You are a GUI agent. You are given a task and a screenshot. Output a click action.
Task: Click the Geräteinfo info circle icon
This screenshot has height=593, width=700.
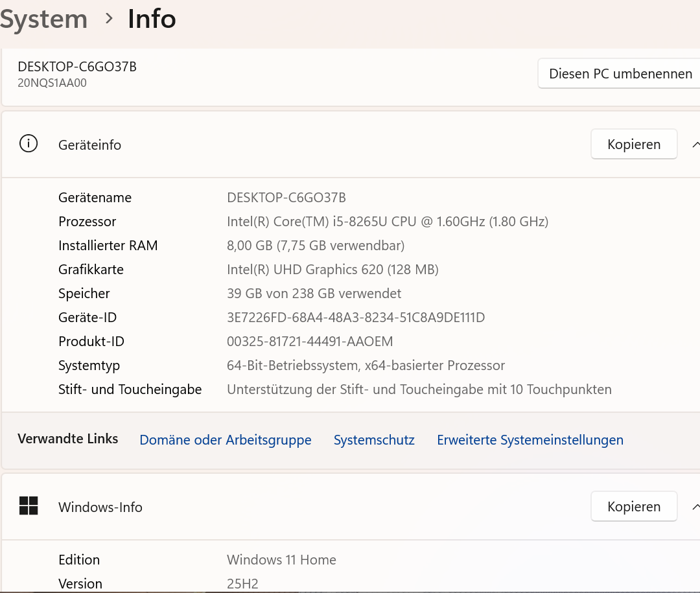29,144
